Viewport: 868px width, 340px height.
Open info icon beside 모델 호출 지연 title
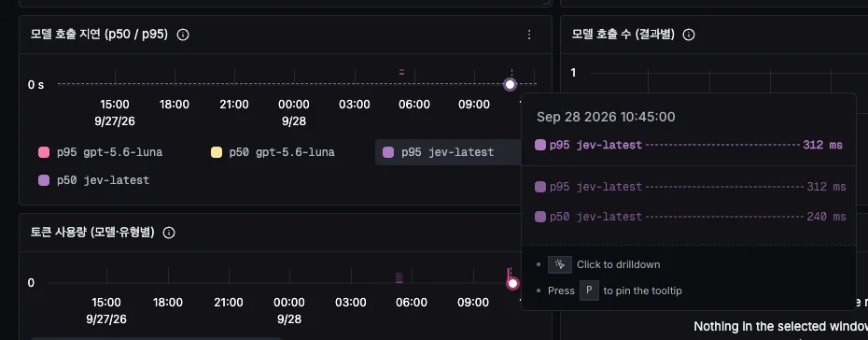(183, 35)
